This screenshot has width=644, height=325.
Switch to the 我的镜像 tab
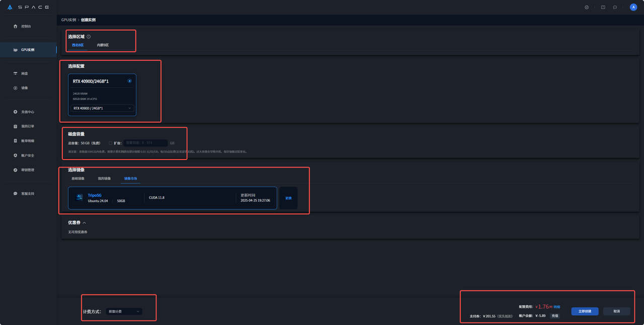[x=104, y=179]
